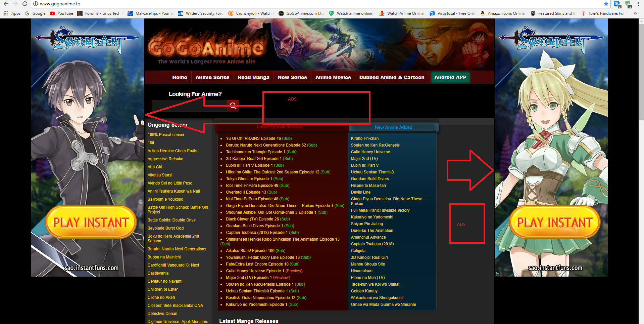Viewport: 644px width, 324px height.
Task: Reload the gogoanime page
Action: tap(25, 4)
